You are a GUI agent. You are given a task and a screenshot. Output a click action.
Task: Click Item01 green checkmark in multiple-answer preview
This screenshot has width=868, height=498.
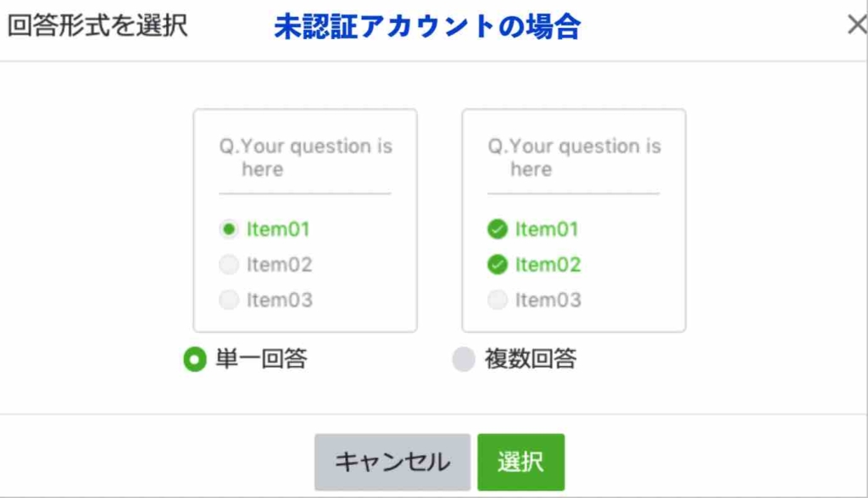pos(498,229)
